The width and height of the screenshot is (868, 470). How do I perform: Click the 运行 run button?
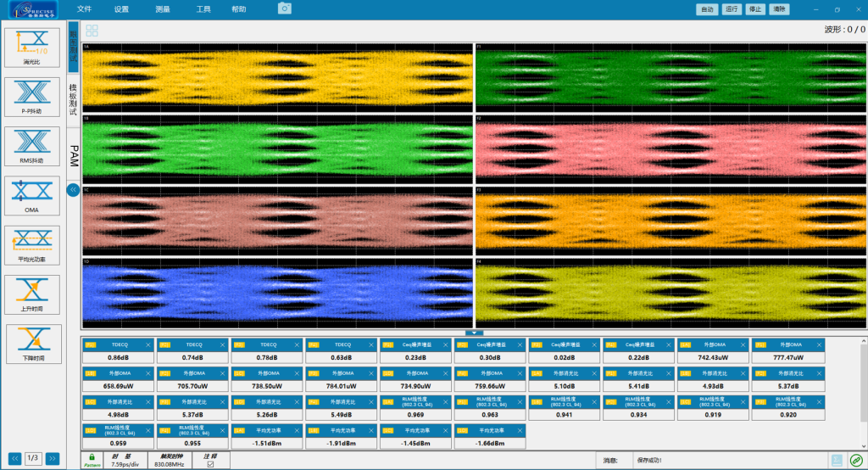tap(731, 8)
